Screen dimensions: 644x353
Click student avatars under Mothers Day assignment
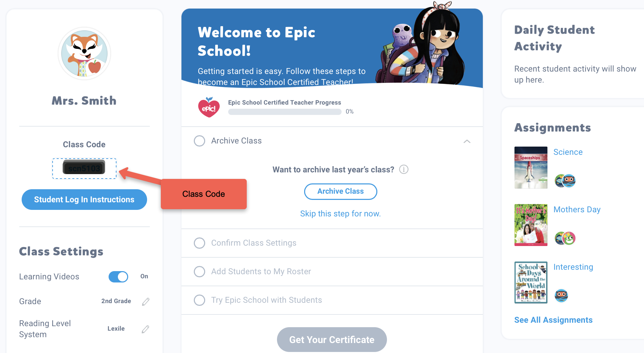(565, 238)
